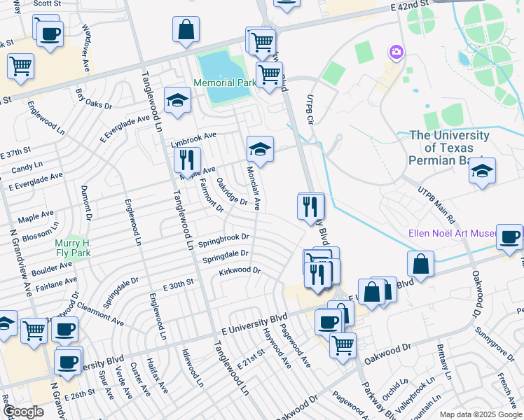Screen dimensions: 524x420
Task: Click the shopping bag icon south of Ellen Noël Art Museum
Action: coord(420,264)
